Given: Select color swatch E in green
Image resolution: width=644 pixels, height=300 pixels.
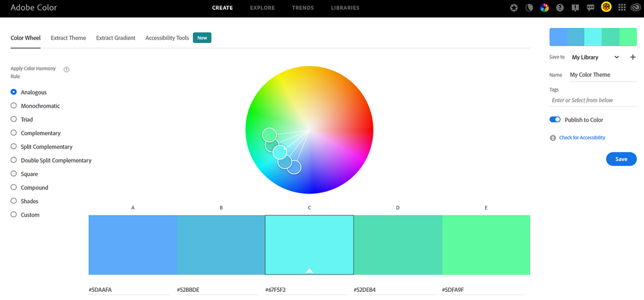Looking at the screenshot, I should click(486, 245).
